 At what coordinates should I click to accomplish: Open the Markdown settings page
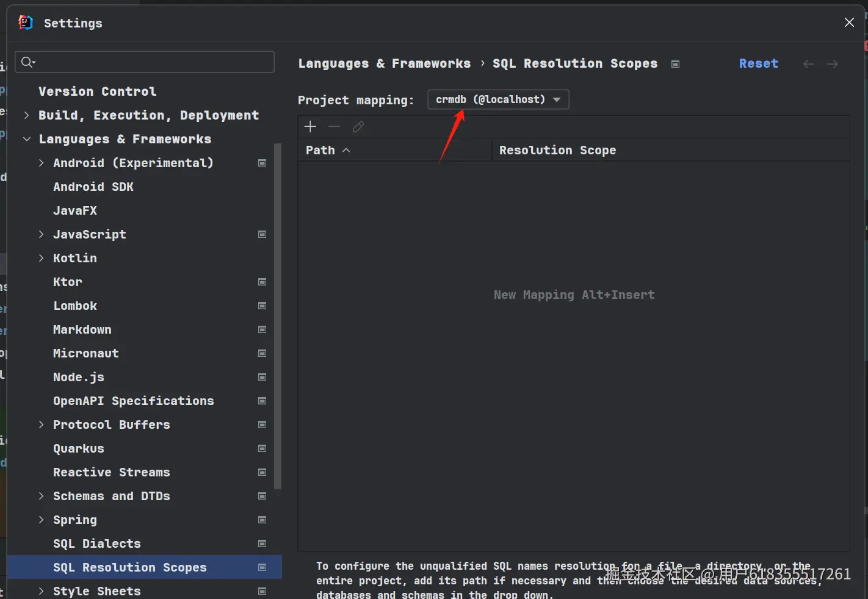[82, 329]
